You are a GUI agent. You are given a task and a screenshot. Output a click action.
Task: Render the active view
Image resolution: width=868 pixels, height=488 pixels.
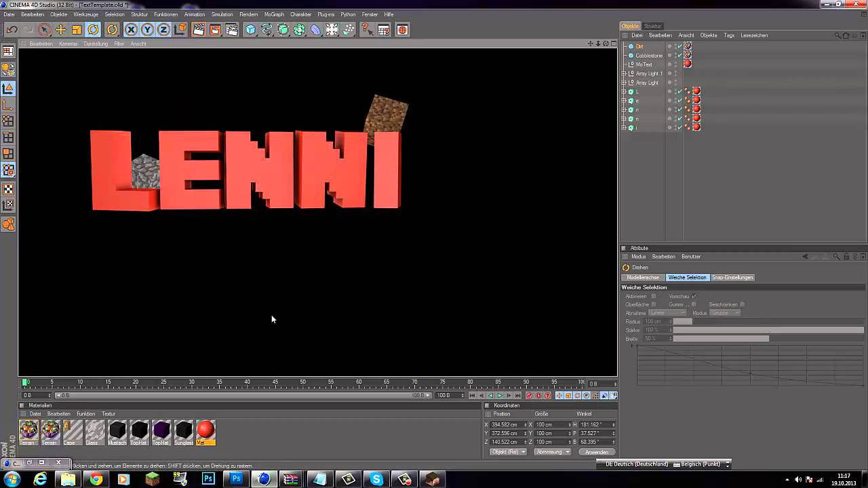(199, 30)
